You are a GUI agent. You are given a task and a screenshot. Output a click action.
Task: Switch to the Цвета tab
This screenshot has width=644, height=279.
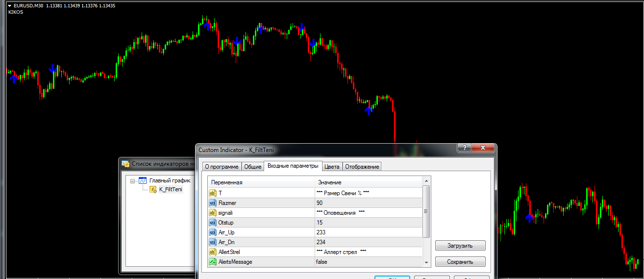coord(332,167)
